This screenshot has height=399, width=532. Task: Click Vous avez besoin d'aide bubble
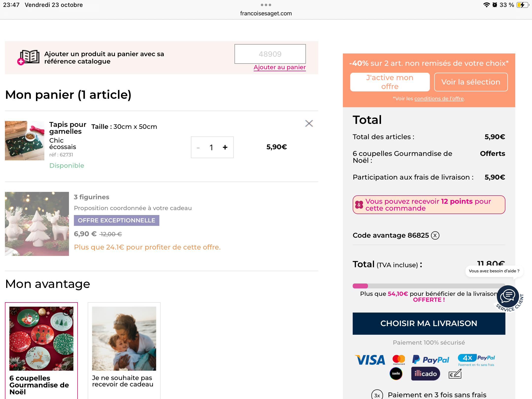494,271
